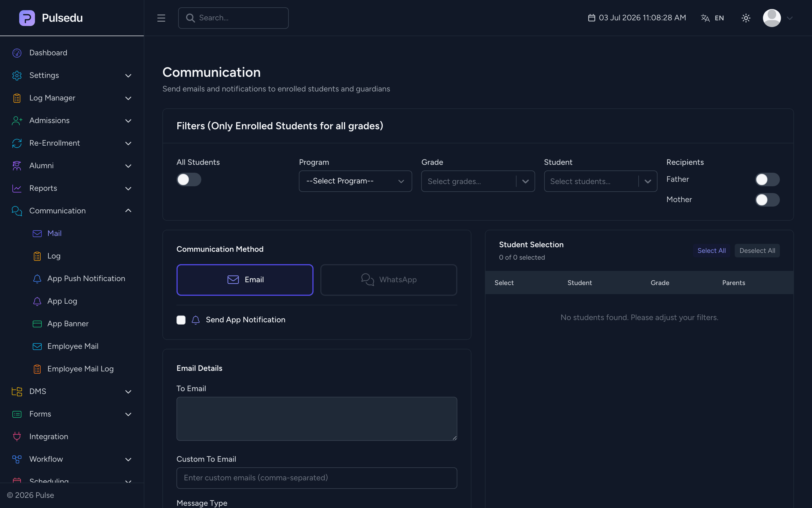
Task: Click the calendar icon beside the date
Action: pyautogui.click(x=592, y=18)
